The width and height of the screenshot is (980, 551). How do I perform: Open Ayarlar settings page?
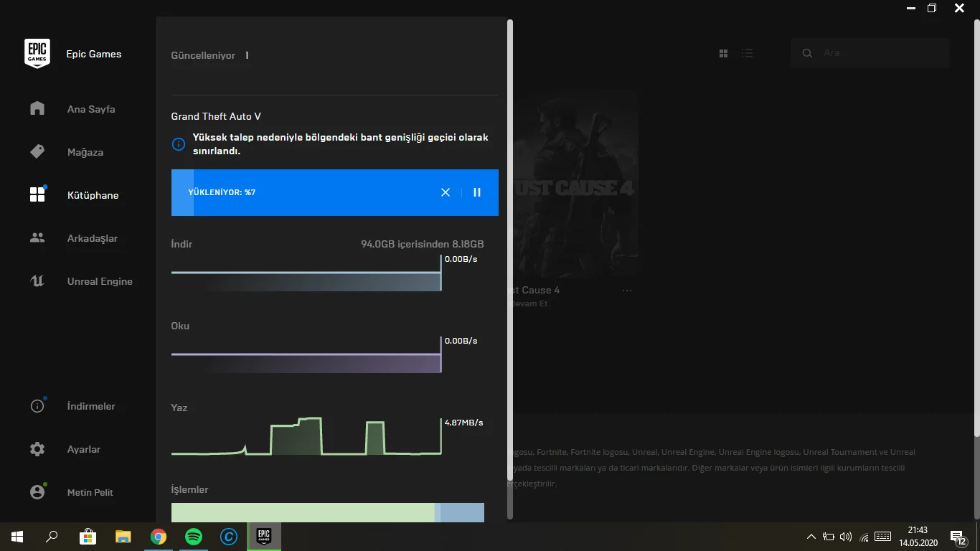tap(84, 449)
